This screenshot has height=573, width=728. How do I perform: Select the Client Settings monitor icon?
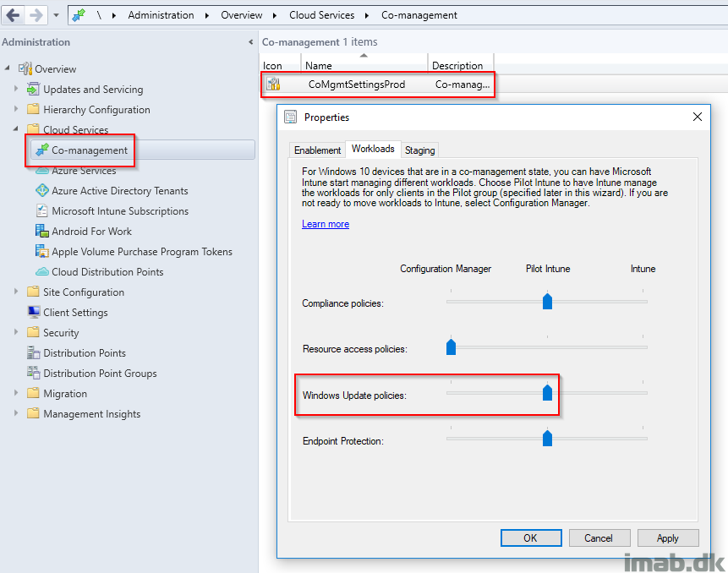tap(34, 312)
